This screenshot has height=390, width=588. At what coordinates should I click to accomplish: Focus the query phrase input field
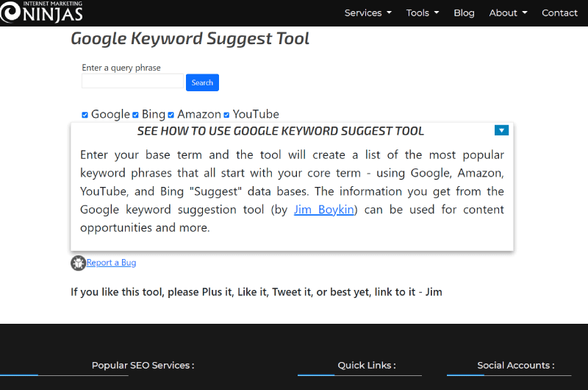click(132, 81)
